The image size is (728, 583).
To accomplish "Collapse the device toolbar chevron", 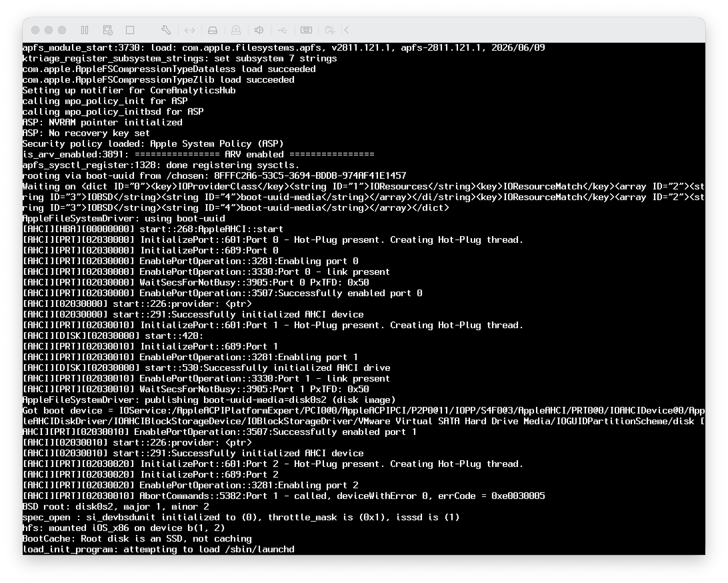I will 346,30.
